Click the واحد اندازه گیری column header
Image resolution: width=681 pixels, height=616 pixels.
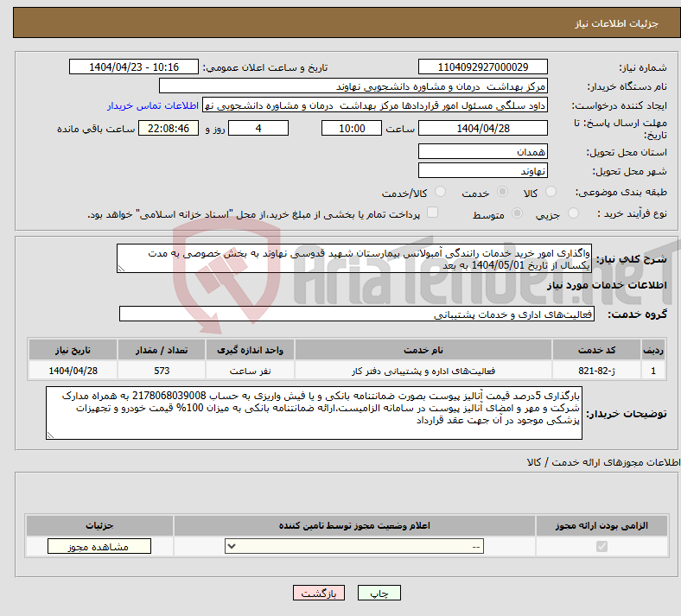(250, 350)
